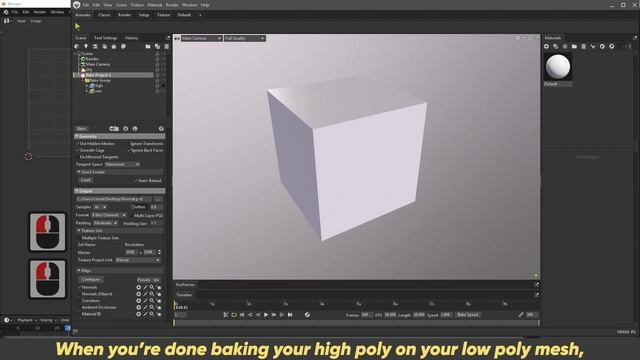This screenshot has width=640, height=360.
Task: Click the help icon in bake panel header
Action: click(x=161, y=129)
